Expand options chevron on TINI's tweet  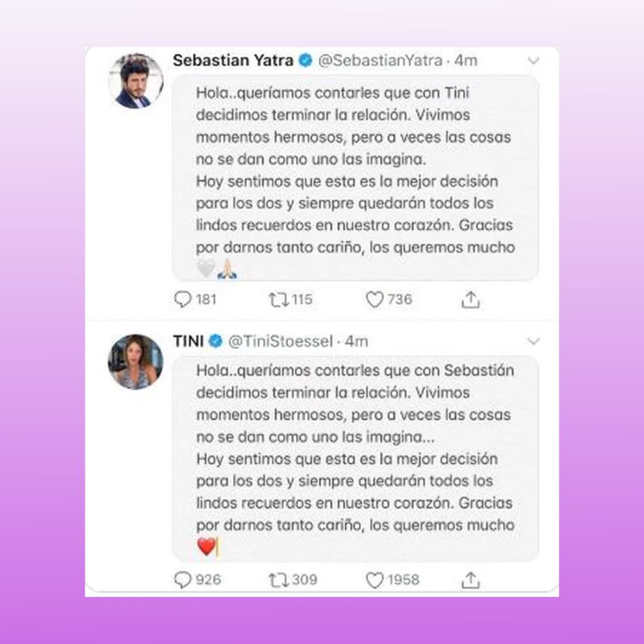(533, 341)
